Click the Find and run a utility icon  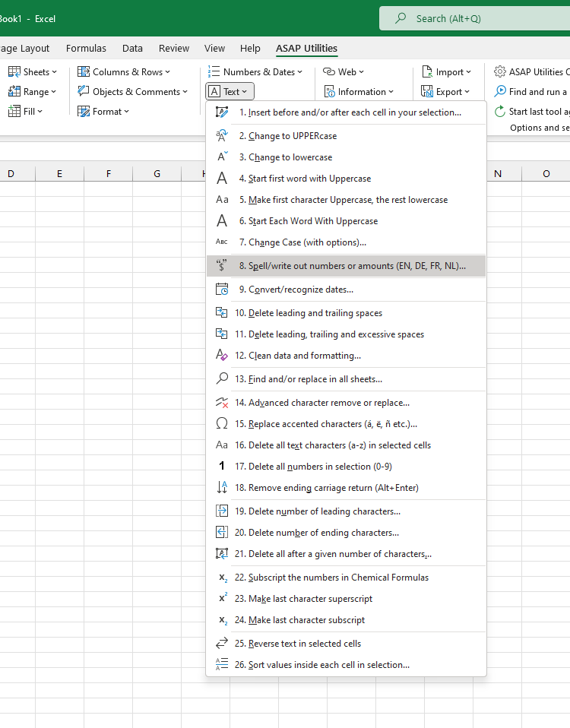(500, 91)
